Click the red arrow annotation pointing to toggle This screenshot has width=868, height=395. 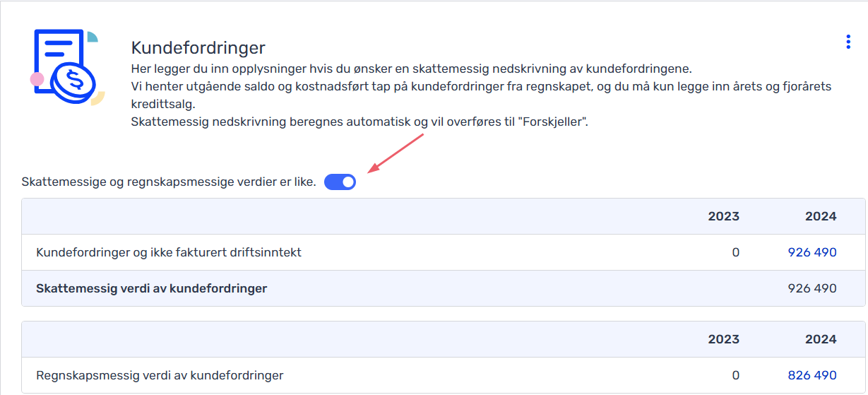(x=396, y=153)
